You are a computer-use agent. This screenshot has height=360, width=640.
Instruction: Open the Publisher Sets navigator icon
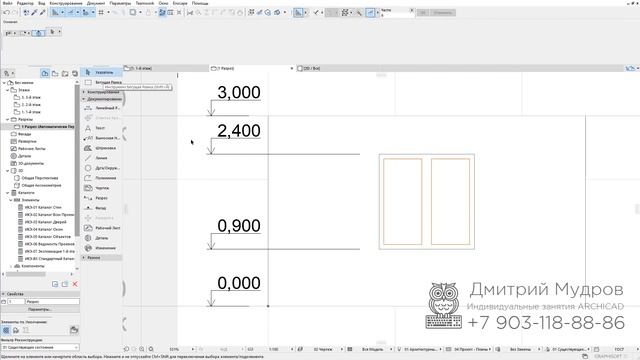pyautogui.click(x=75, y=73)
